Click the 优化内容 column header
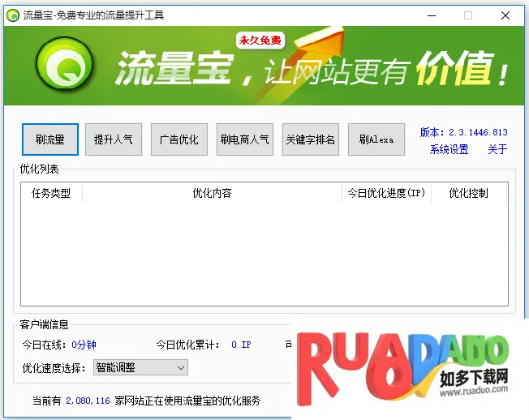 [212, 193]
